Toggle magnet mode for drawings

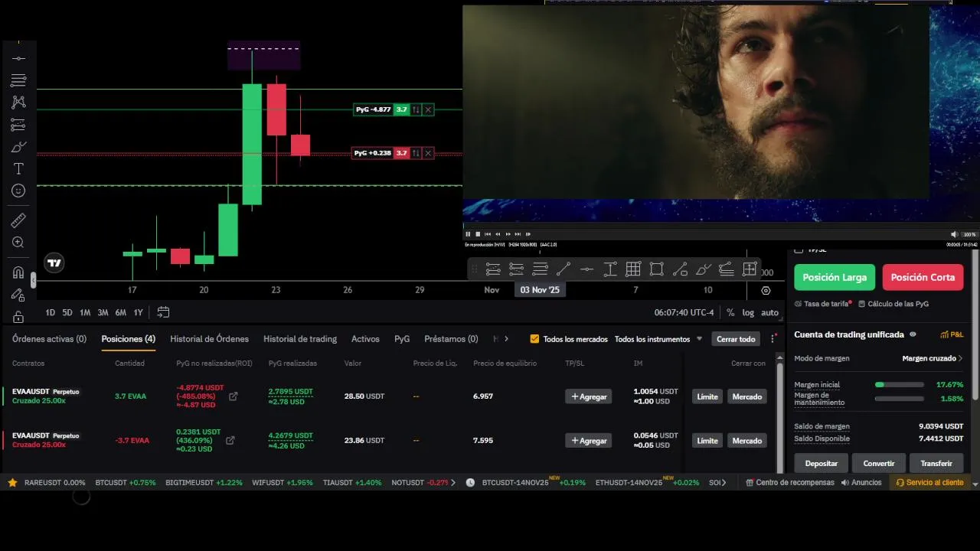(18, 272)
